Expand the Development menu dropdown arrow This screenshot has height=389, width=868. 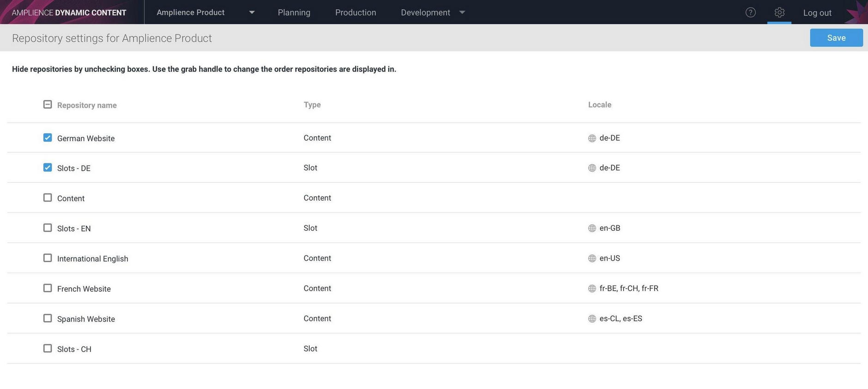(x=462, y=12)
